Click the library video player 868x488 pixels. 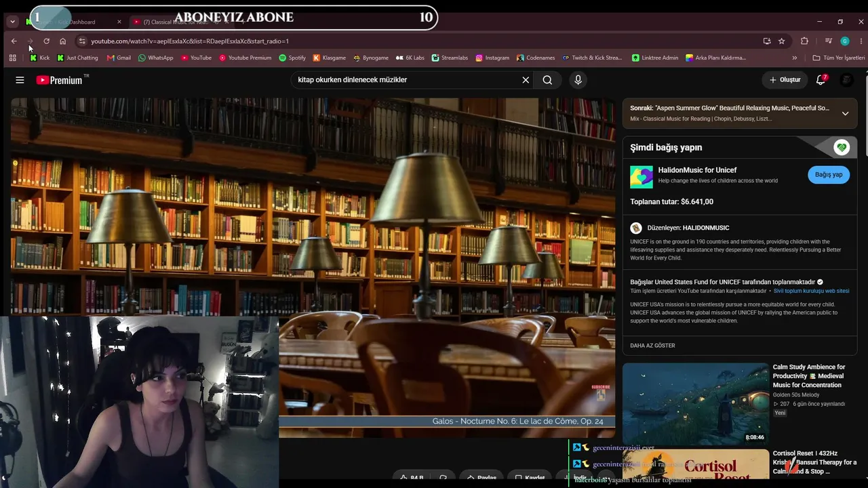point(313,268)
